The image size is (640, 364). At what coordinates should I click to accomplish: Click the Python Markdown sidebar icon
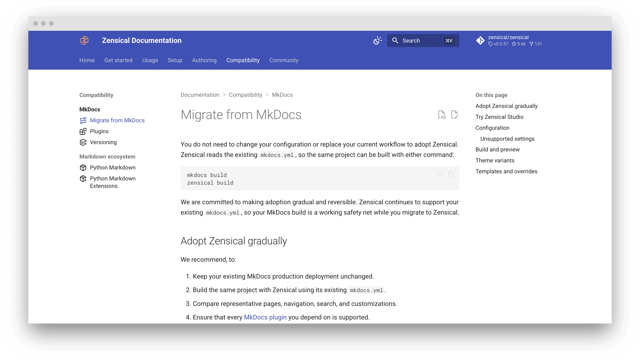click(83, 168)
